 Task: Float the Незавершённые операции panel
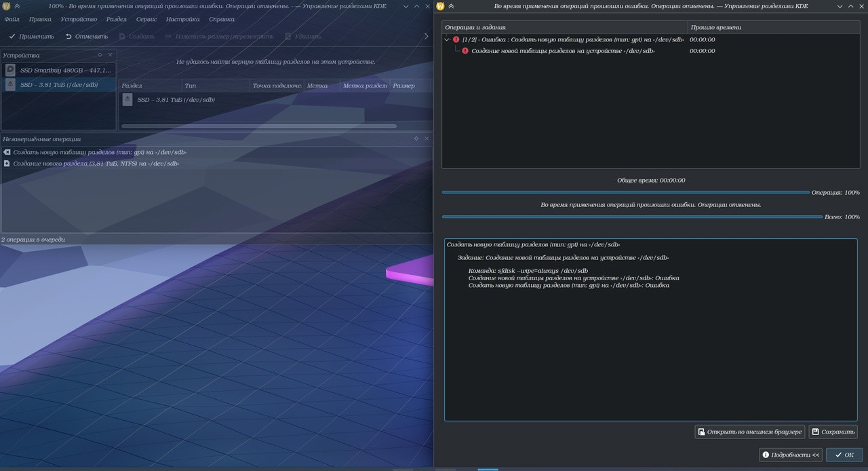coord(417,138)
